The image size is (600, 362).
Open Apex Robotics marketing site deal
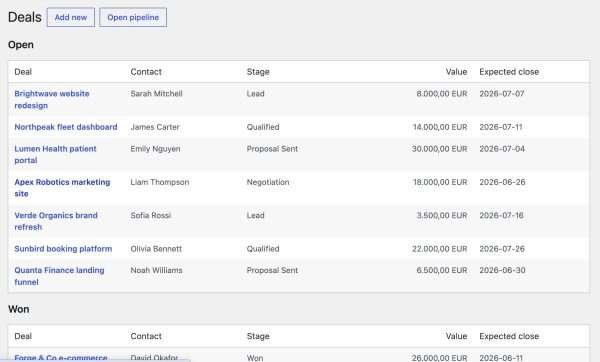click(x=62, y=188)
